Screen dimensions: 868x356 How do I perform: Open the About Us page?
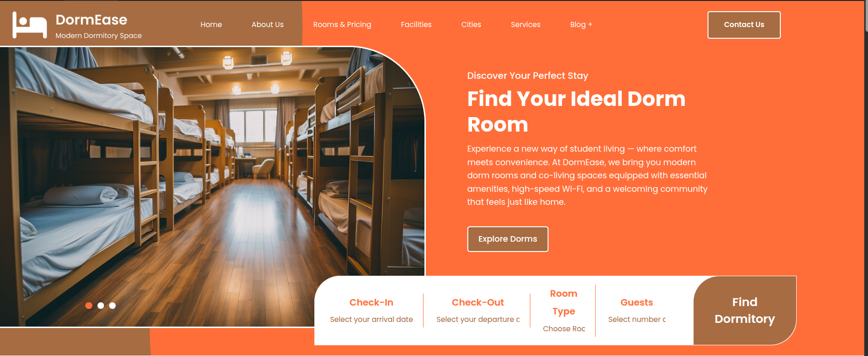coord(268,24)
